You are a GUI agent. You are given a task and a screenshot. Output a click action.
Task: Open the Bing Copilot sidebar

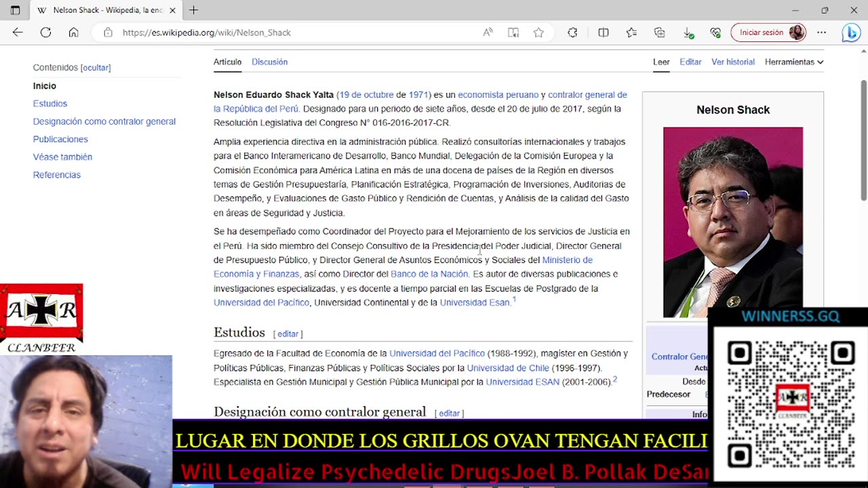click(851, 33)
